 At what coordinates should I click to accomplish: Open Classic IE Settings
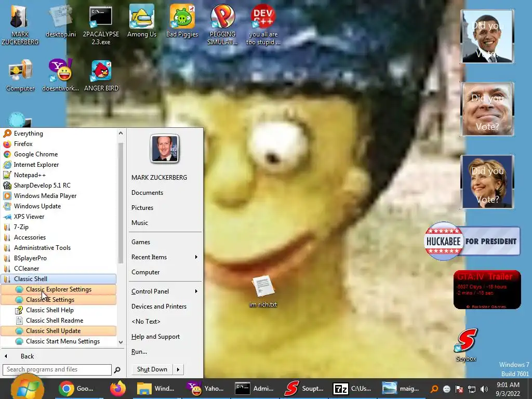[x=58, y=300]
